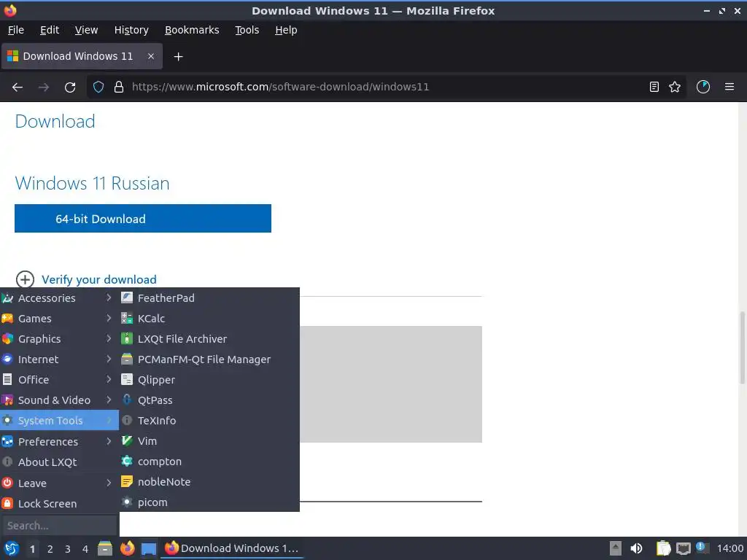747x560 pixels.
Task: Switch to virtual desktop 3
Action: [x=68, y=549]
